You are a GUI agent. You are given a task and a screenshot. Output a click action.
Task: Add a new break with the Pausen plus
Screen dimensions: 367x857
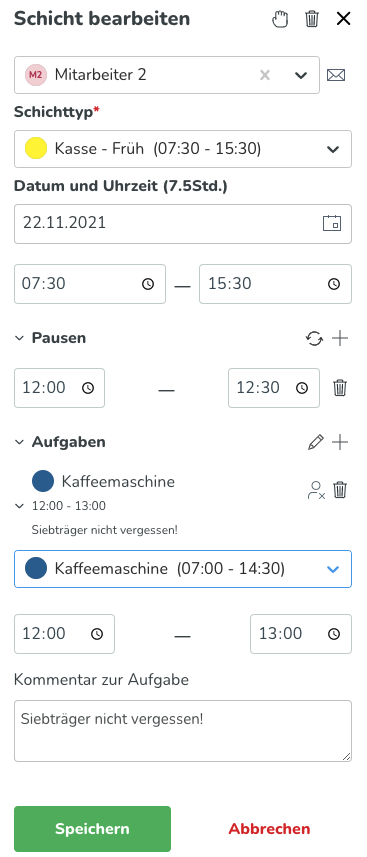coord(340,338)
